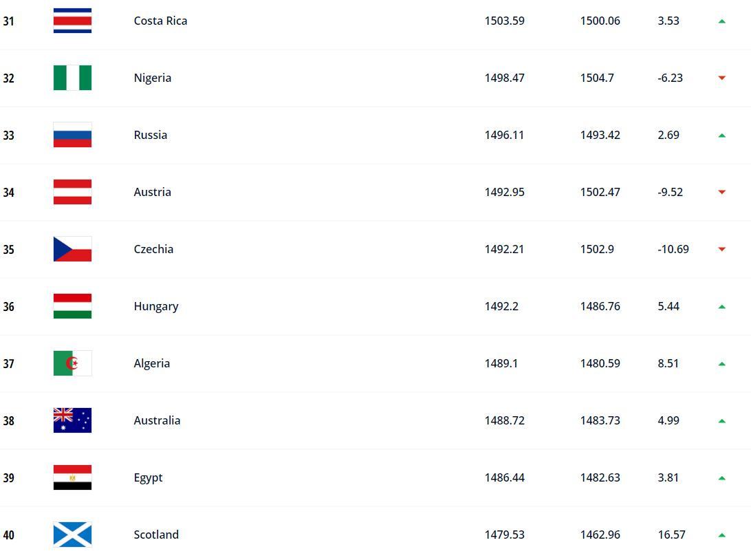Click the Czechia flag icon

(x=72, y=249)
